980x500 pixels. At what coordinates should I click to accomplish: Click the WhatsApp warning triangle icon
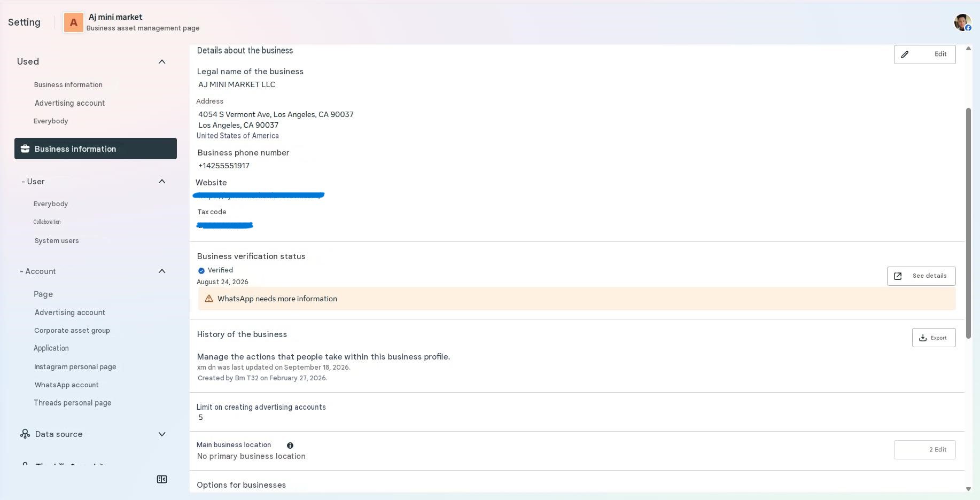pos(209,299)
